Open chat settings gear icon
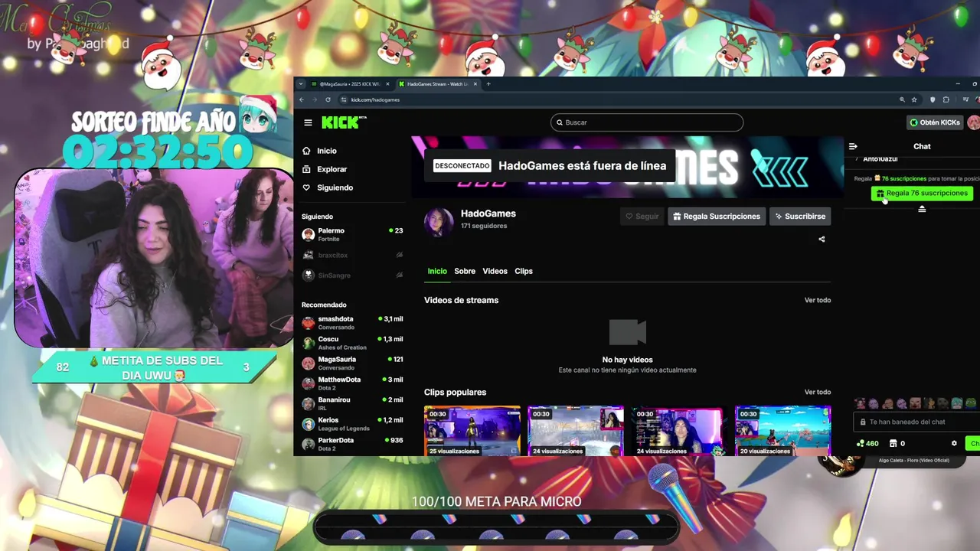Screen dimensions: 980x551 (954, 443)
